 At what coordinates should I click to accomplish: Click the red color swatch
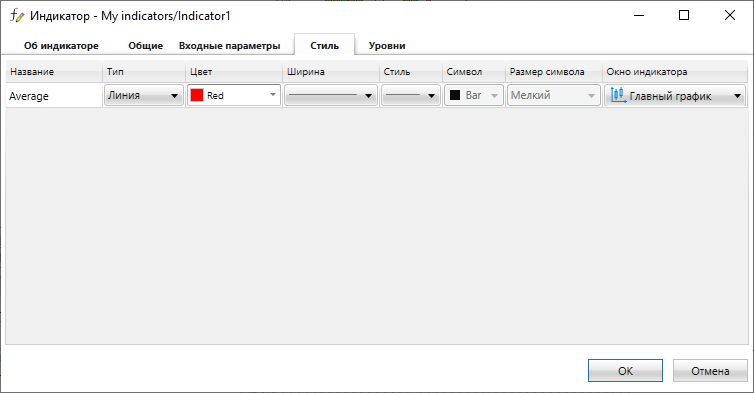pyautogui.click(x=197, y=95)
